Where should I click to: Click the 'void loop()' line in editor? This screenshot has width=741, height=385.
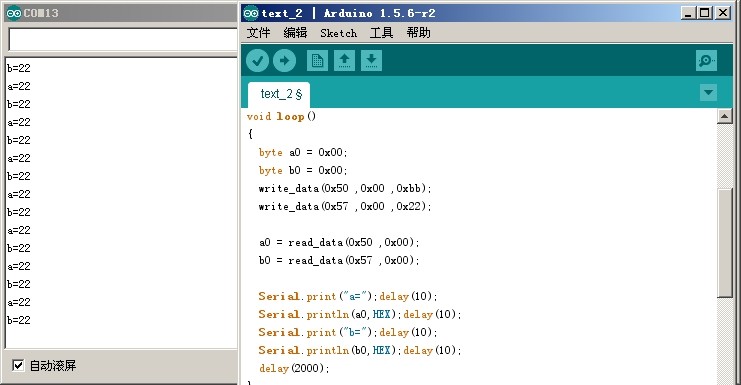point(281,116)
